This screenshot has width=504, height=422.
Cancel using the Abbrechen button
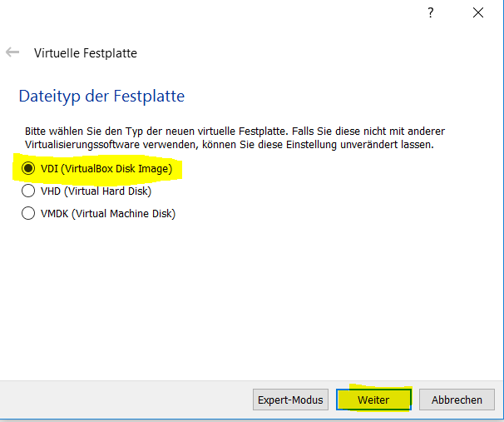point(457,400)
